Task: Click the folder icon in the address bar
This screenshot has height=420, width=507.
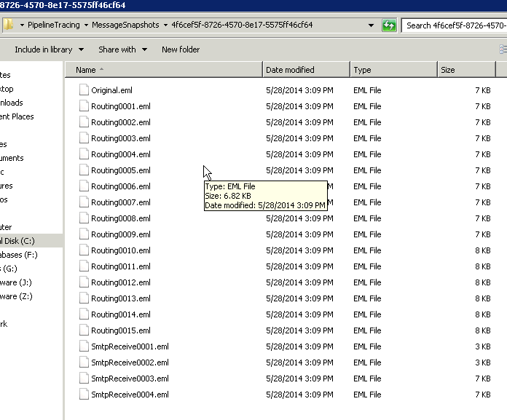Action: pos(8,25)
